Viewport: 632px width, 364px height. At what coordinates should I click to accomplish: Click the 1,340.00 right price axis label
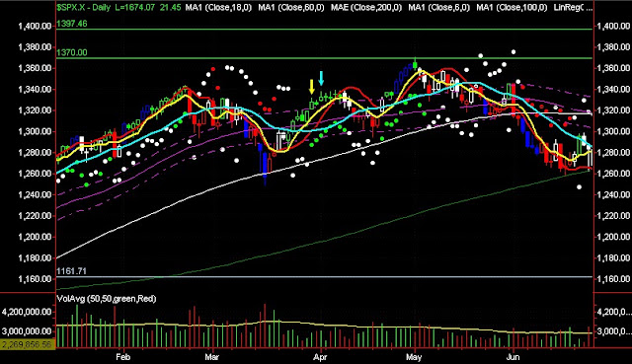pyautogui.click(x=613, y=90)
